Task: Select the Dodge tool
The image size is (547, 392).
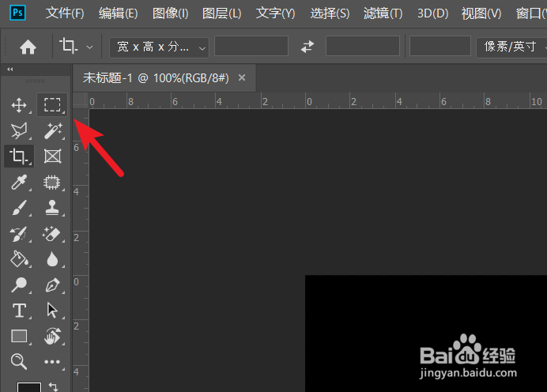Action: (19, 285)
